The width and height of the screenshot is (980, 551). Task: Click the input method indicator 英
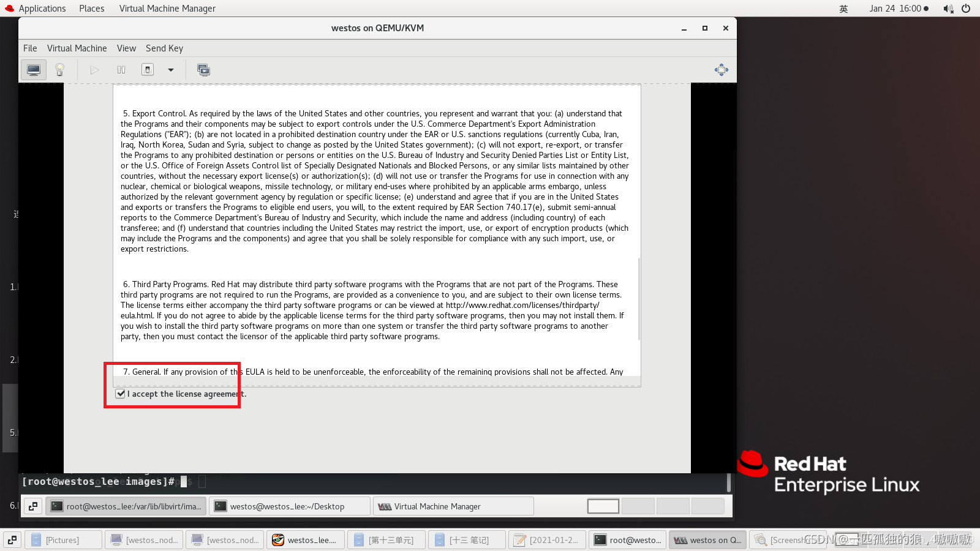[x=843, y=9]
